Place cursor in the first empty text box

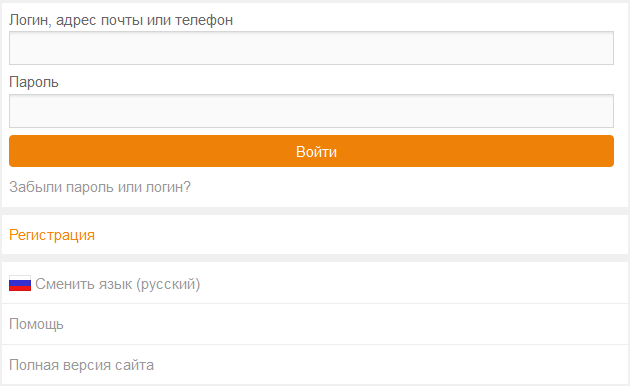pyautogui.click(x=311, y=48)
